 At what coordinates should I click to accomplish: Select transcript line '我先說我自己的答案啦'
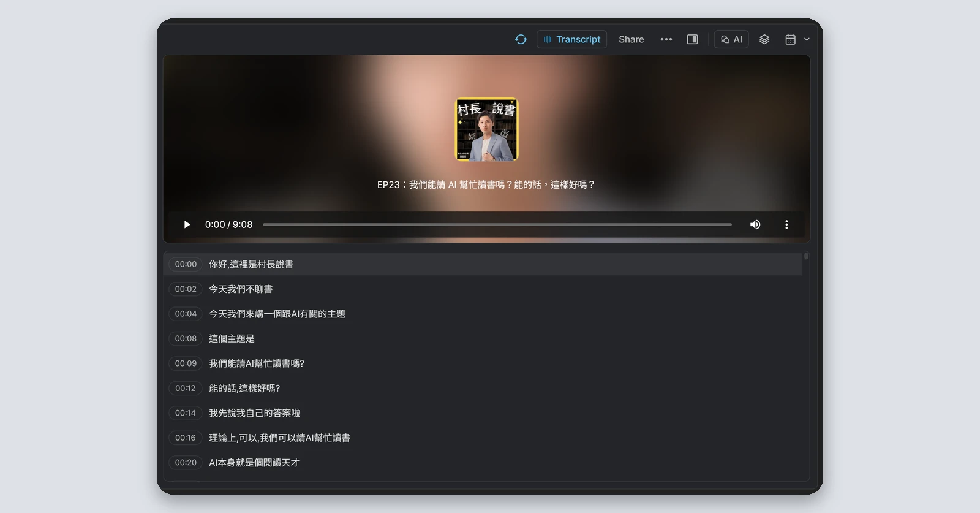click(255, 413)
